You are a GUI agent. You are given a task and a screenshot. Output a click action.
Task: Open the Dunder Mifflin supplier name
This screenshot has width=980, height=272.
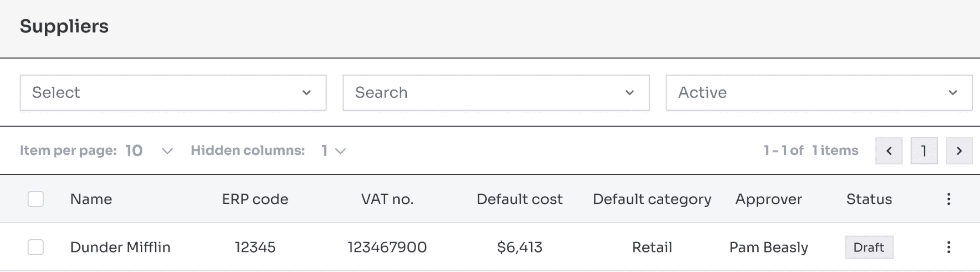coord(120,247)
